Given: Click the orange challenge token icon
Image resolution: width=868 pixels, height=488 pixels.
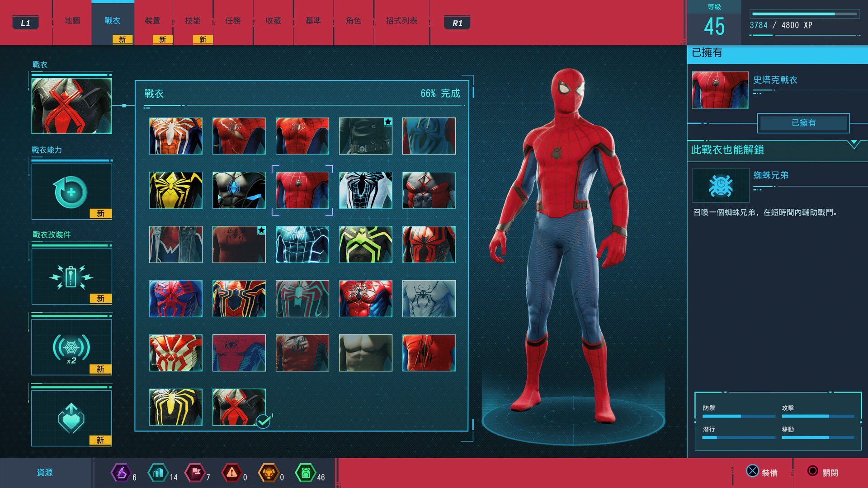Looking at the screenshot, I should pyautogui.click(x=269, y=473).
